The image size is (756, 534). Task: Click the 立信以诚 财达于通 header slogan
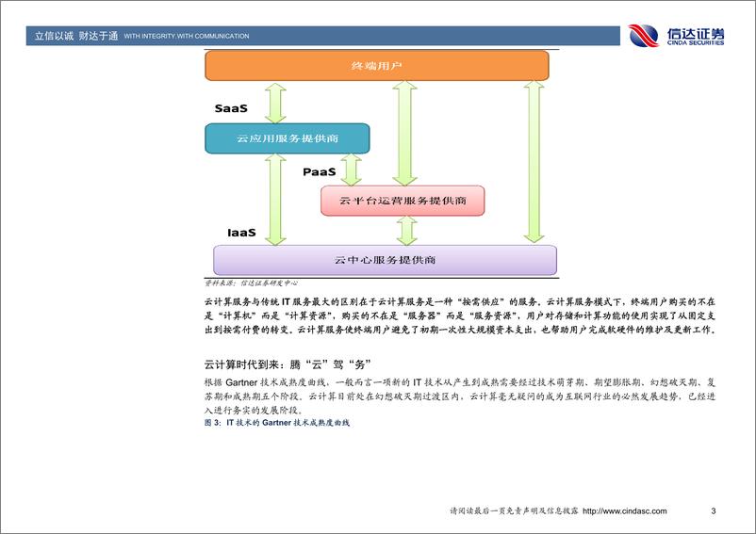(x=76, y=36)
